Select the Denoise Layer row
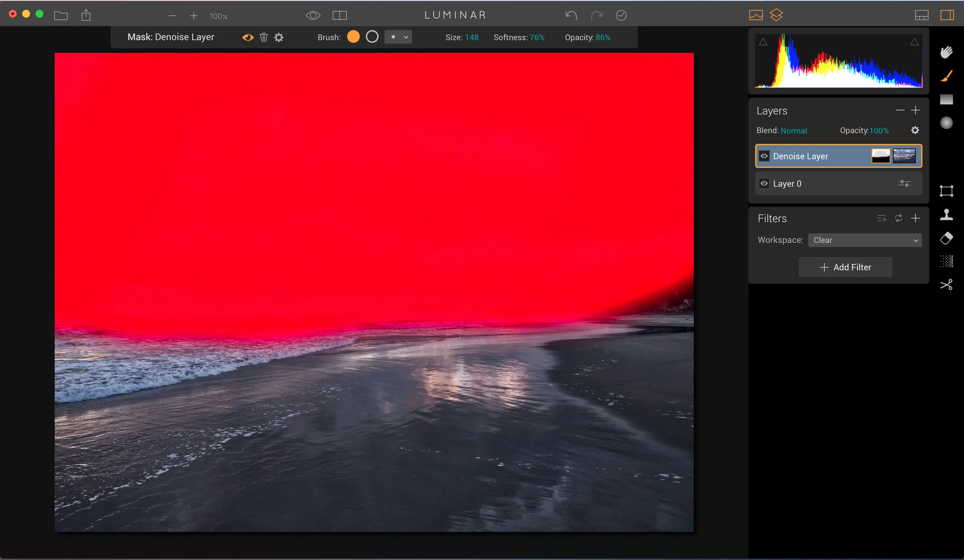Screen dimensions: 964x560 click(839, 156)
